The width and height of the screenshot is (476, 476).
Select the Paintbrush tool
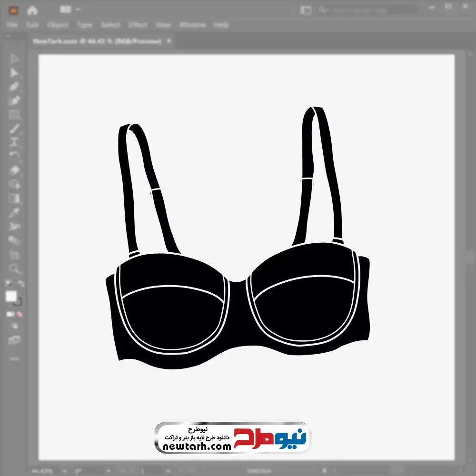point(15,129)
